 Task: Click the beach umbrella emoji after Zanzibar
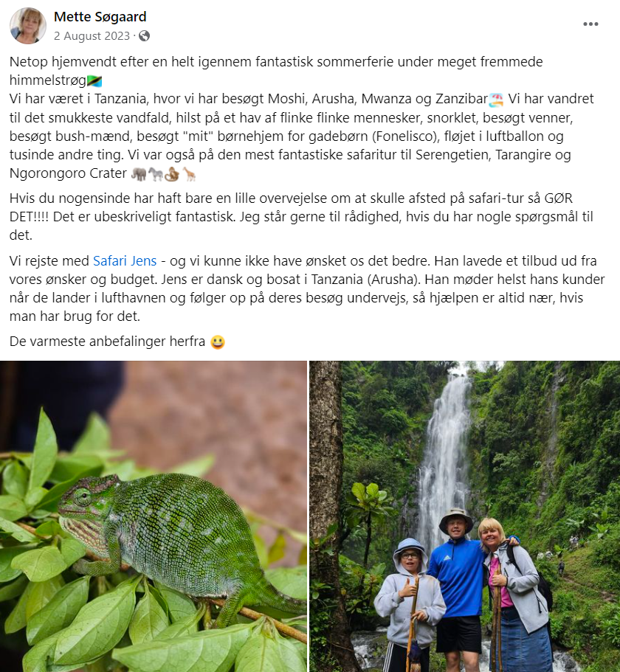[496, 100]
